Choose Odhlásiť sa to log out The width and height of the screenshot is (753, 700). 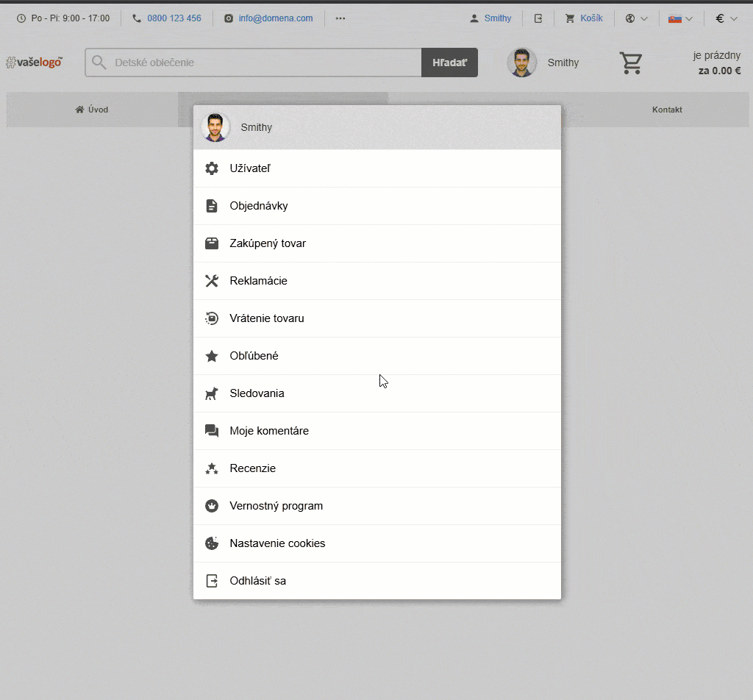point(377,581)
